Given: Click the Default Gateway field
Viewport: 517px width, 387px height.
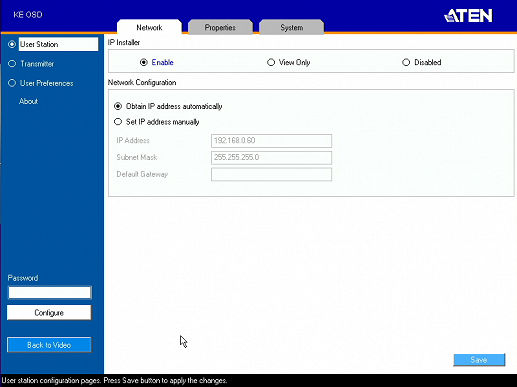Looking at the screenshot, I should pyautogui.click(x=271, y=174).
